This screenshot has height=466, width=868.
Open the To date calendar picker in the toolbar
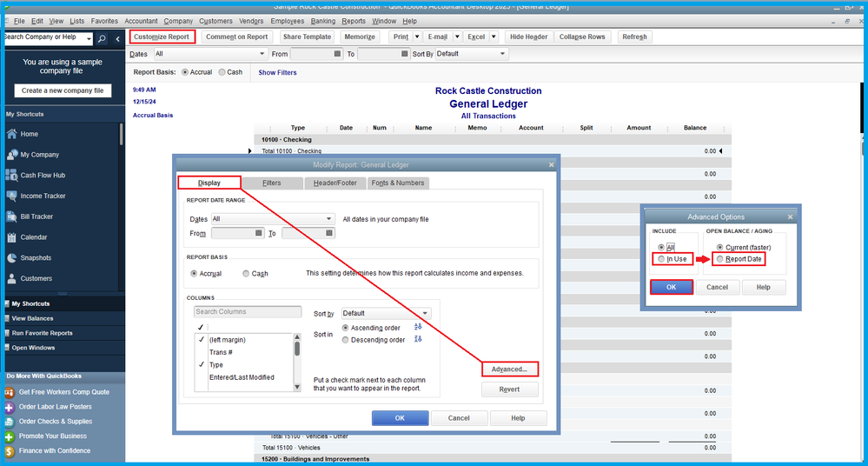(x=405, y=54)
